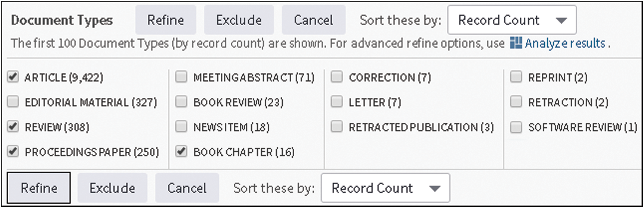Viewport: 644px width, 208px height.
Task: Enable the NEWS ITEM checkbox
Action: click(x=182, y=127)
